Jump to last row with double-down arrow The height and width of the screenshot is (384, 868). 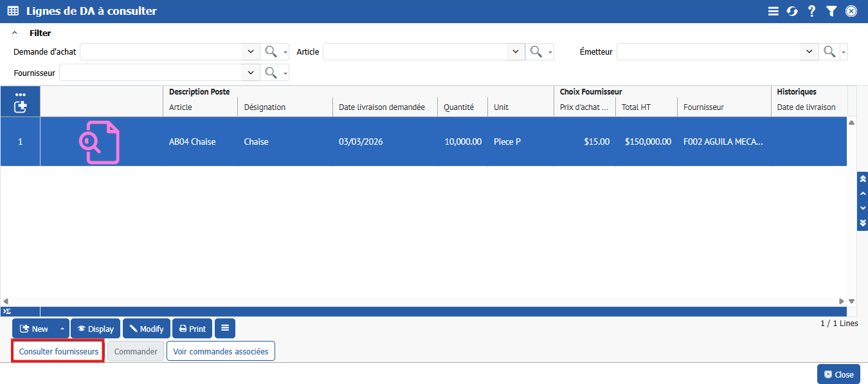click(863, 223)
